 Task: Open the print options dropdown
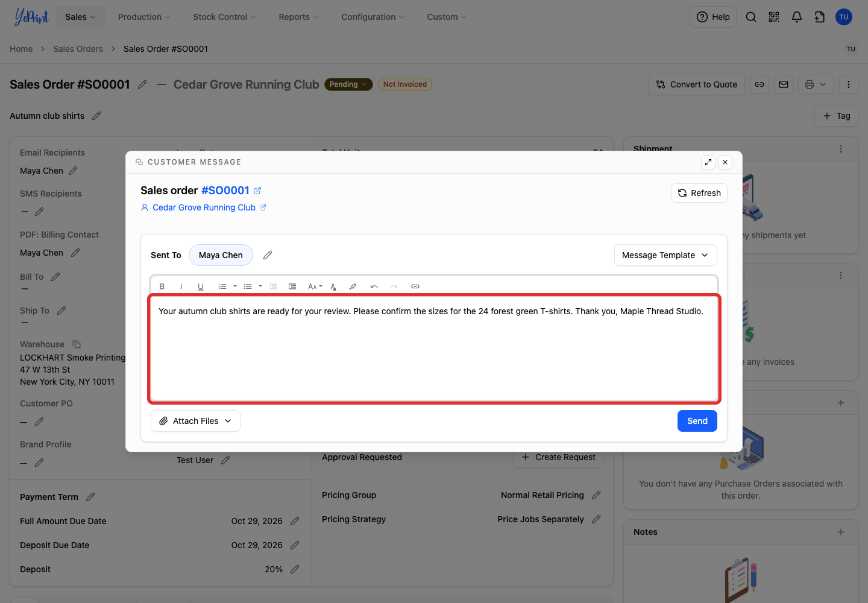pos(816,84)
